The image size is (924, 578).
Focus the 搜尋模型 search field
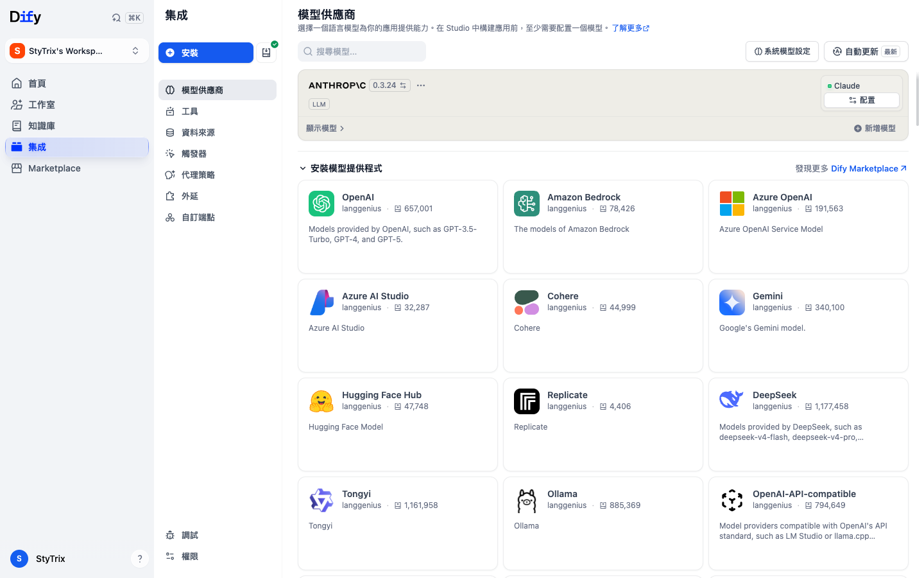pyautogui.click(x=362, y=51)
